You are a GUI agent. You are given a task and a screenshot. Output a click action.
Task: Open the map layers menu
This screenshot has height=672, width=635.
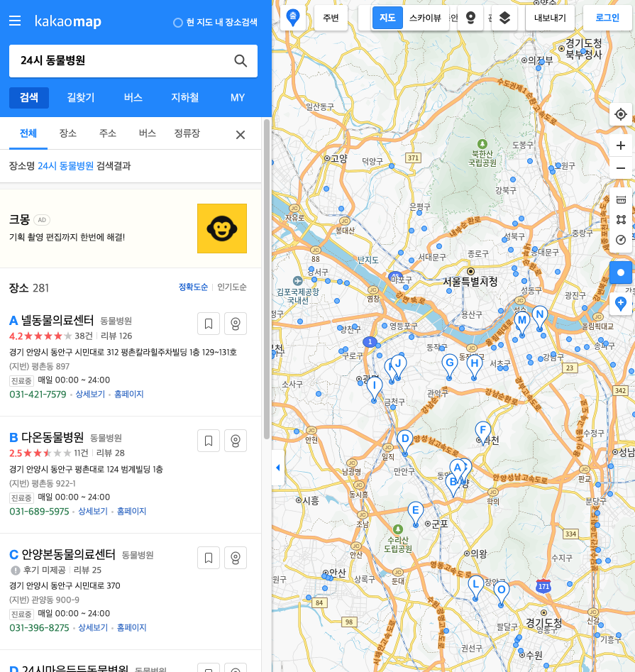[x=504, y=18]
